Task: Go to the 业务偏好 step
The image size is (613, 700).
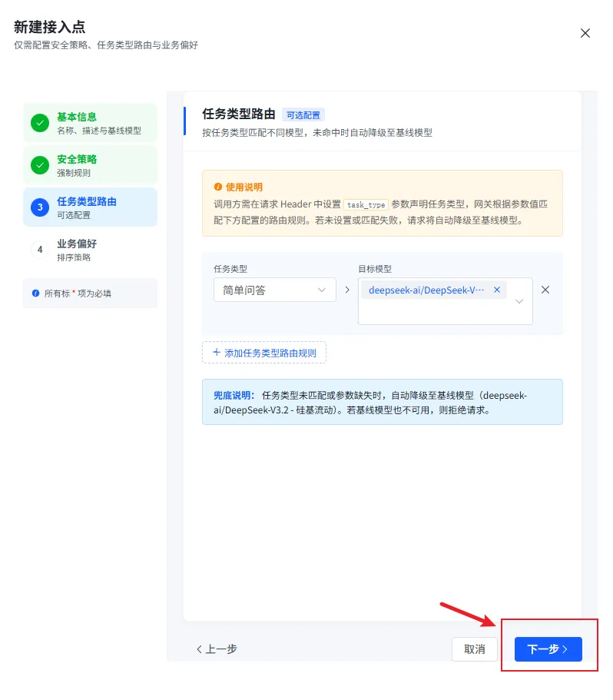Action: 90,250
